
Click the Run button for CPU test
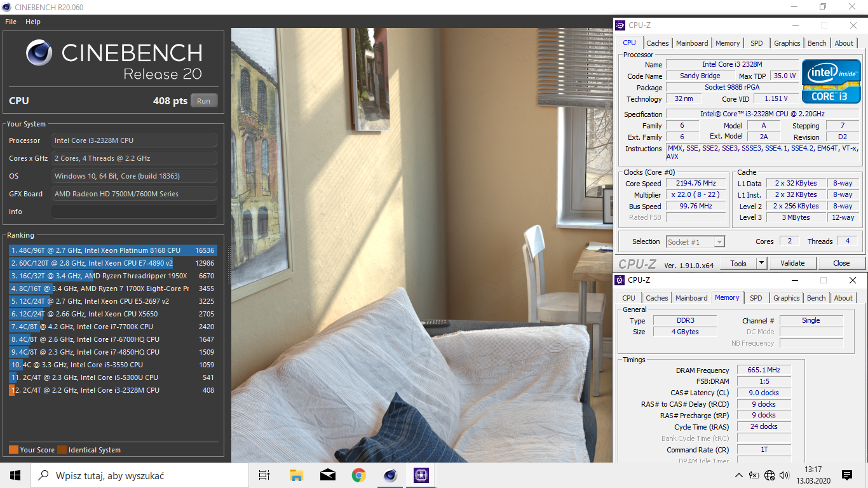pyautogui.click(x=203, y=101)
